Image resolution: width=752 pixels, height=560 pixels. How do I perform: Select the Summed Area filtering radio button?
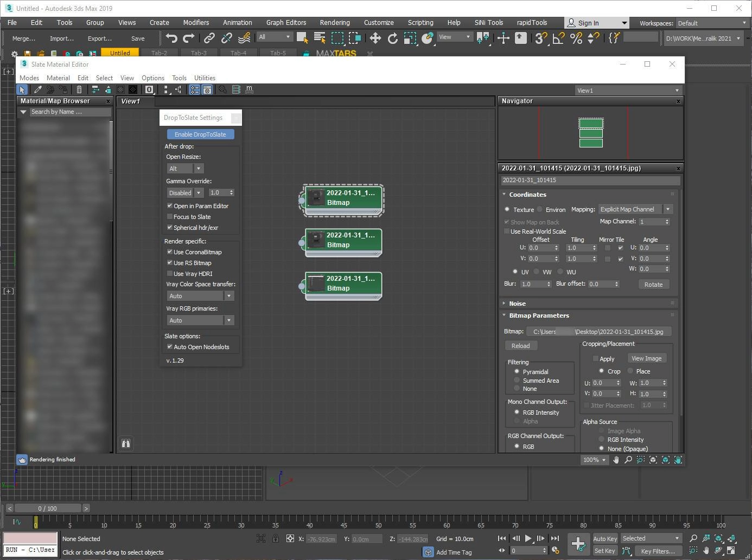point(517,381)
